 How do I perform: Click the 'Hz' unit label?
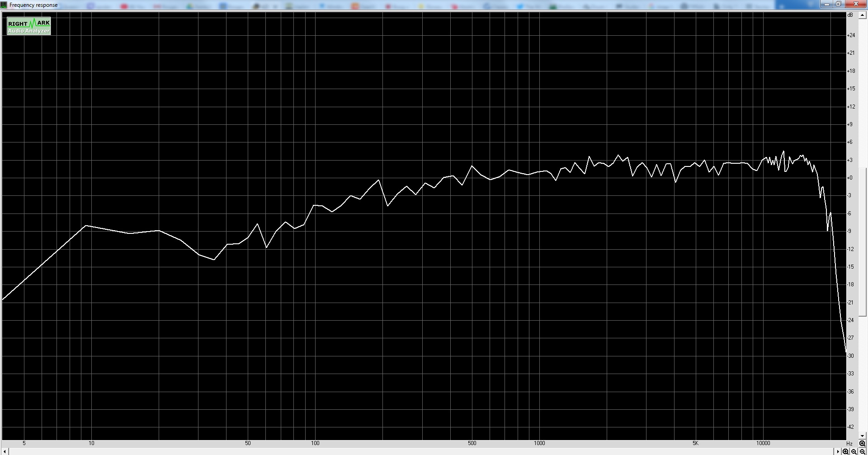coord(849,444)
